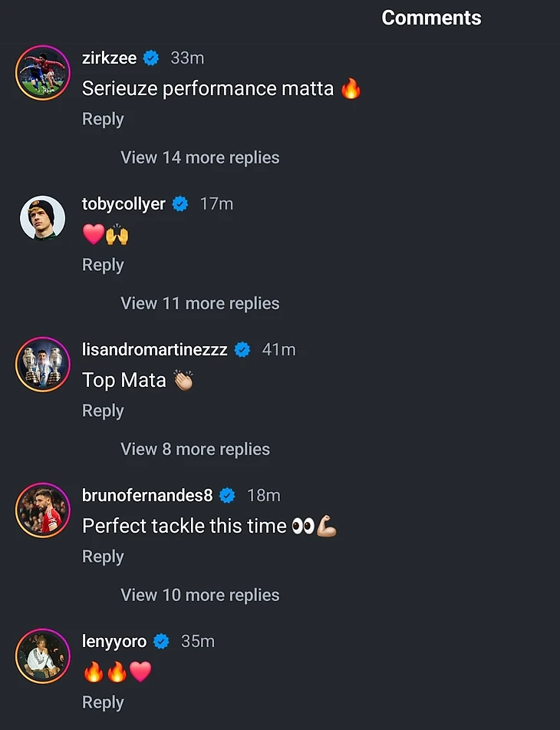
Task: Open zirkzee's profile picture
Action: pos(43,73)
